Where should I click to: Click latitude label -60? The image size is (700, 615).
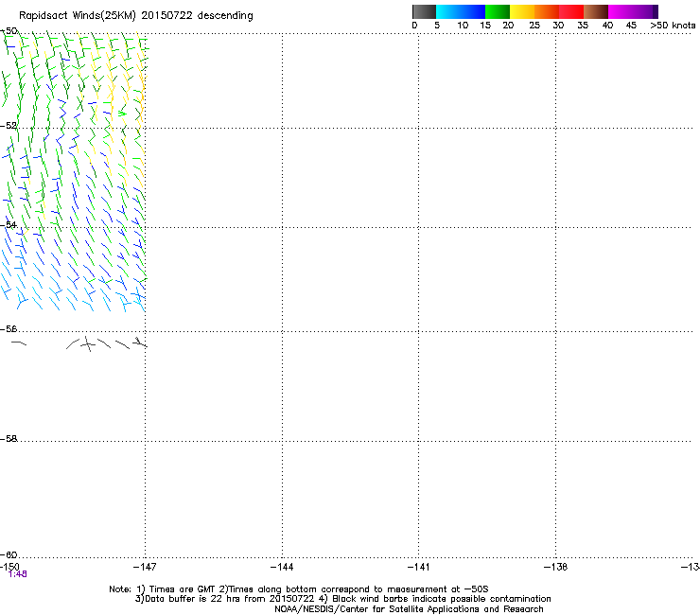point(9,554)
